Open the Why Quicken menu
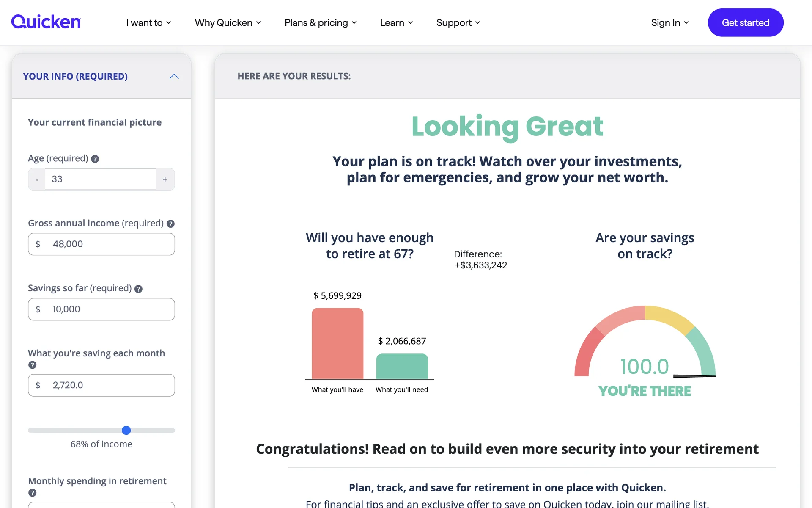Image resolution: width=812 pixels, height=508 pixels. coord(228,23)
